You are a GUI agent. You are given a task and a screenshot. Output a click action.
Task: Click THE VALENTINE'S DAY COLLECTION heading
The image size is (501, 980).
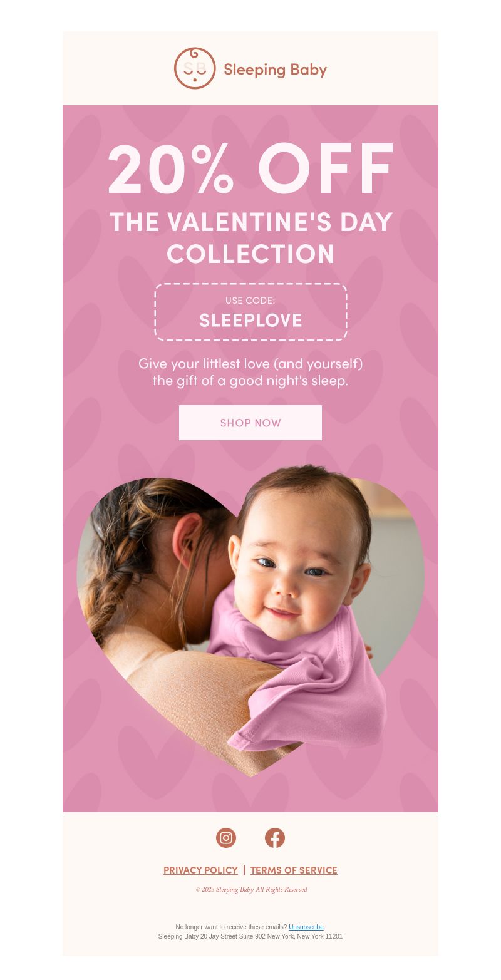(x=250, y=238)
